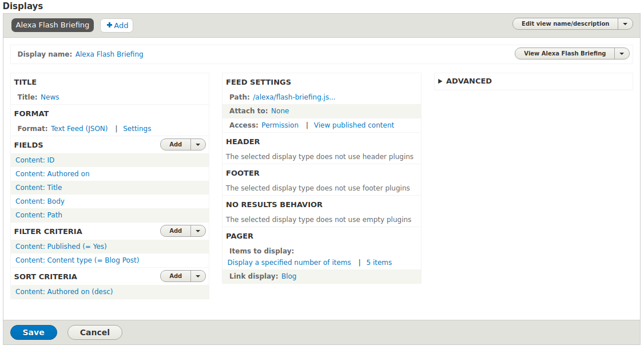This screenshot has width=644, height=349.
Task: Expand the Advanced section
Action: [468, 81]
